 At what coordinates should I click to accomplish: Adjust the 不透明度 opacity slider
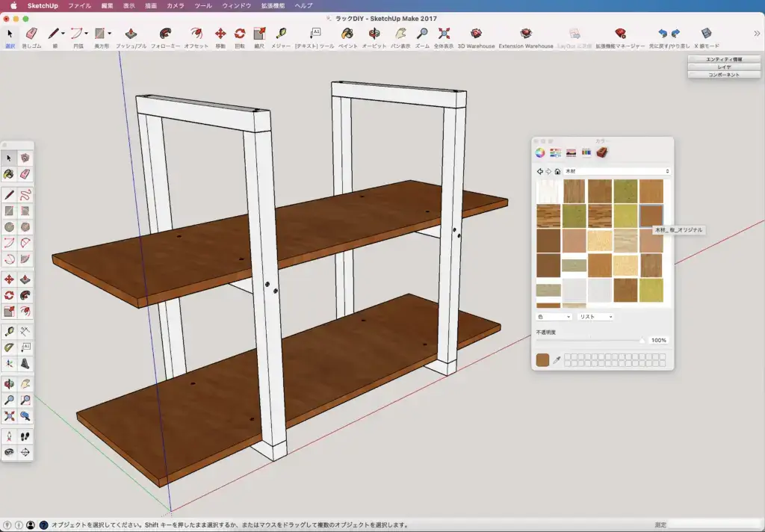tap(591, 340)
